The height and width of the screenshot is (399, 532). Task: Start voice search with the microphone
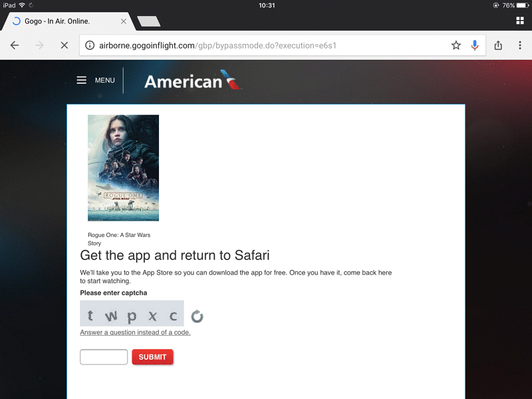[475, 45]
